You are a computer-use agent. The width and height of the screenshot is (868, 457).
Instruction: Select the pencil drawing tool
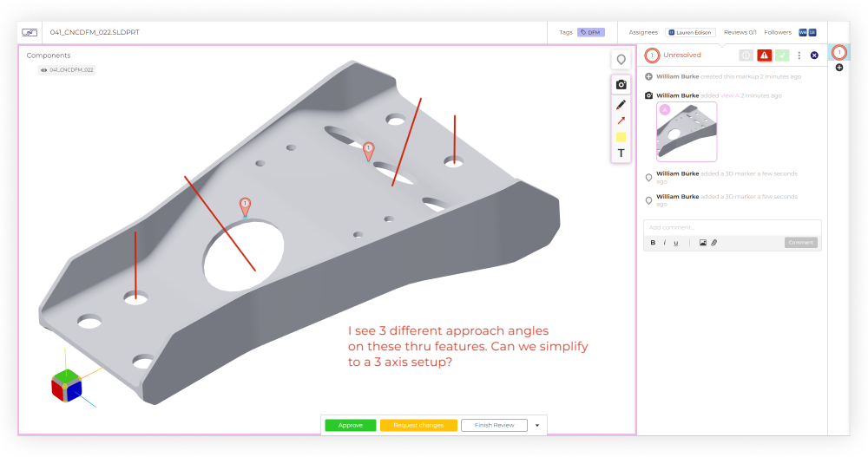pyautogui.click(x=621, y=104)
